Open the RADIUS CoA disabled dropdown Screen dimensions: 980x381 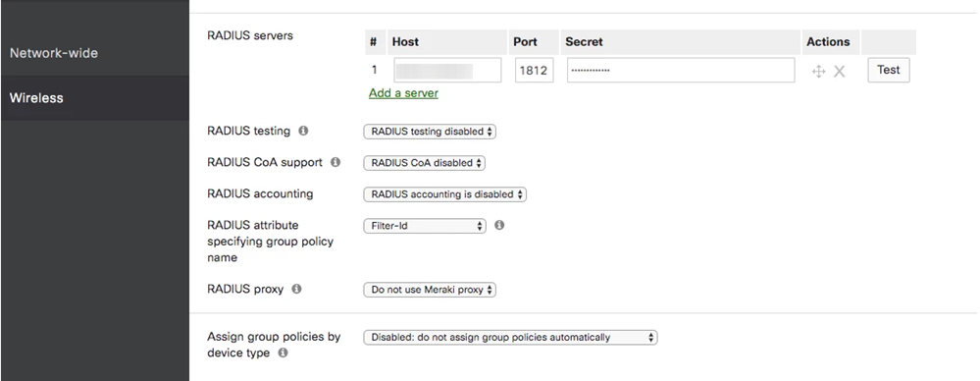(425, 163)
